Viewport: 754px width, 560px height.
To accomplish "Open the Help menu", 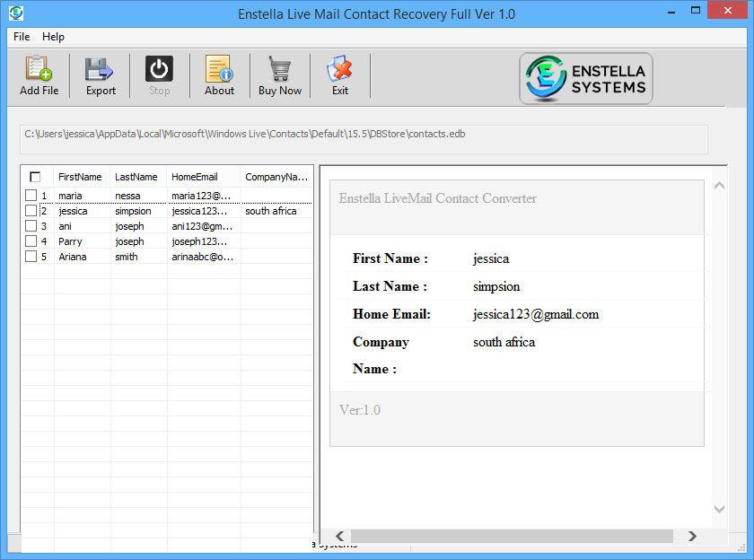I will [x=53, y=37].
